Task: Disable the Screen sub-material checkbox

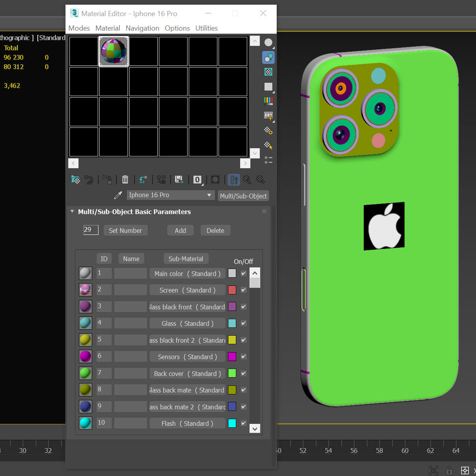Action: pyautogui.click(x=244, y=290)
